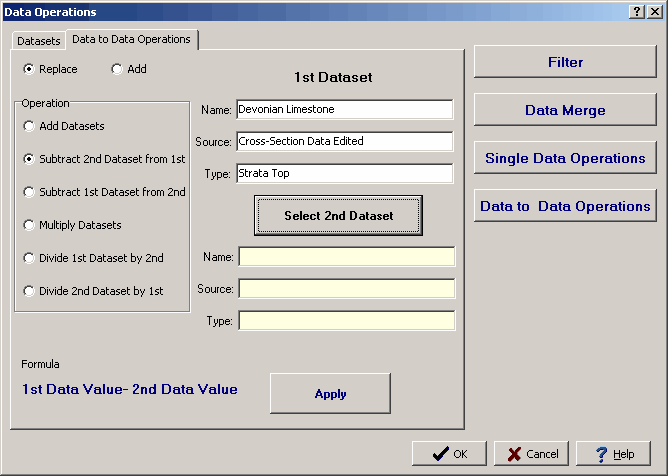
Task: Pick Divide 2nd Dataset by 1st
Action: pos(30,291)
